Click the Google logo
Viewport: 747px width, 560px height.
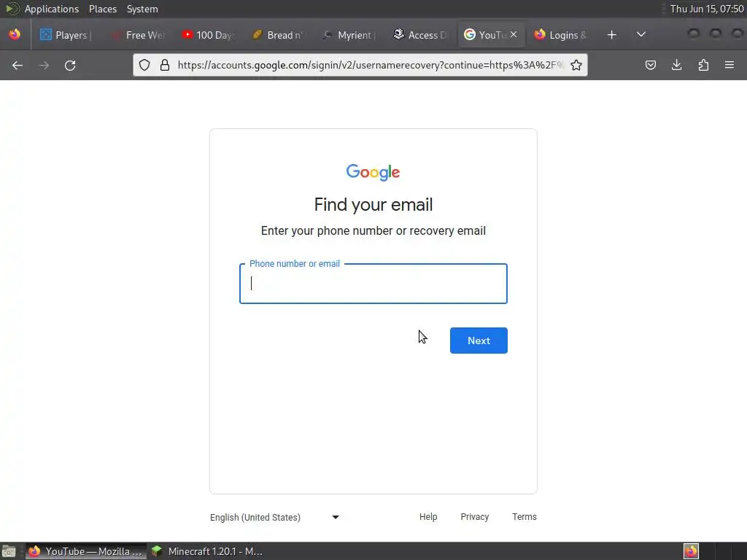tap(373, 172)
